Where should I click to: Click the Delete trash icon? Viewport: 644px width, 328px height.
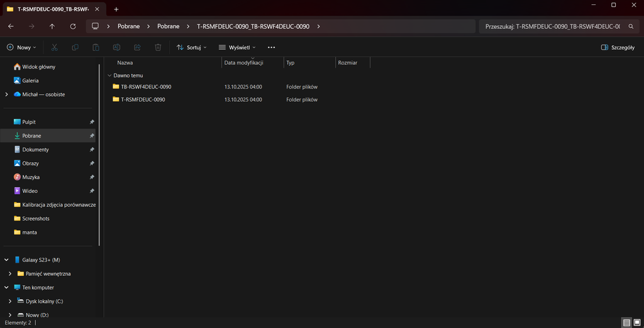tap(158, 47)
